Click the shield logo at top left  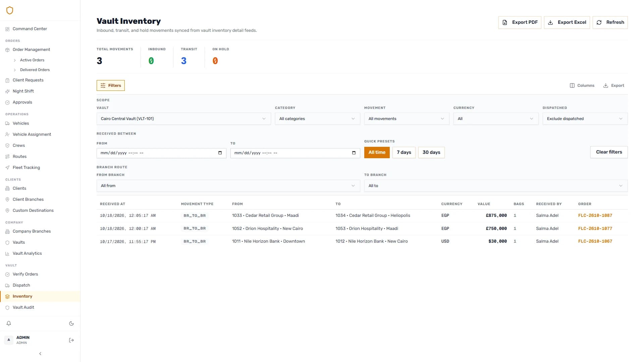click(10, 10)
